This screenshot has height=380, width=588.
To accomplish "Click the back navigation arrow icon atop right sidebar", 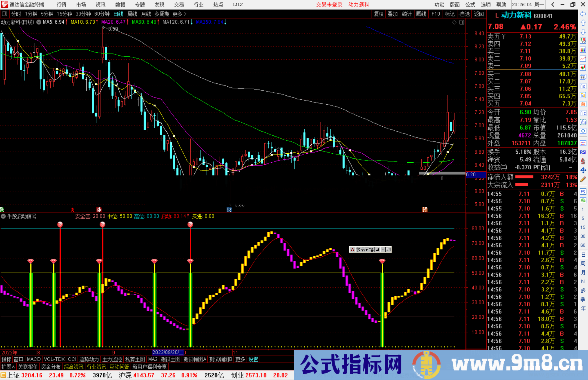I will click(x=583, y=14).
